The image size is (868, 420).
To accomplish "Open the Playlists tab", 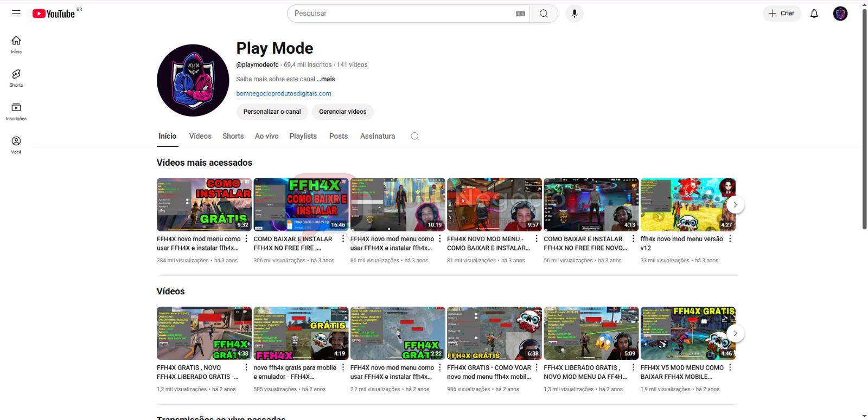I will [x=303, y=137].
